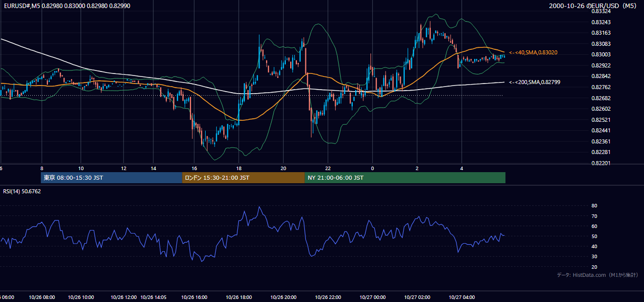Click the 10/26 16:00 time axis label
The height and width of the screenshot is (302, 644).
pos(195,297)
